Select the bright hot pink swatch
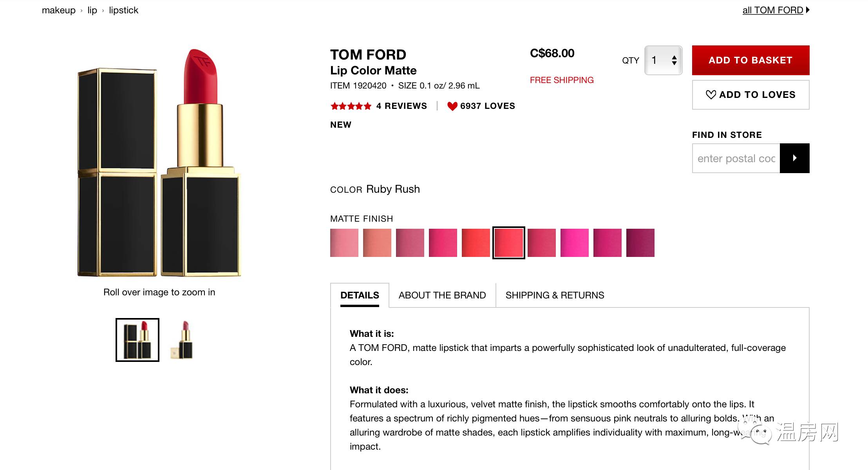The height and width of the screenshot is (470, 868). (x=575, y=243)
